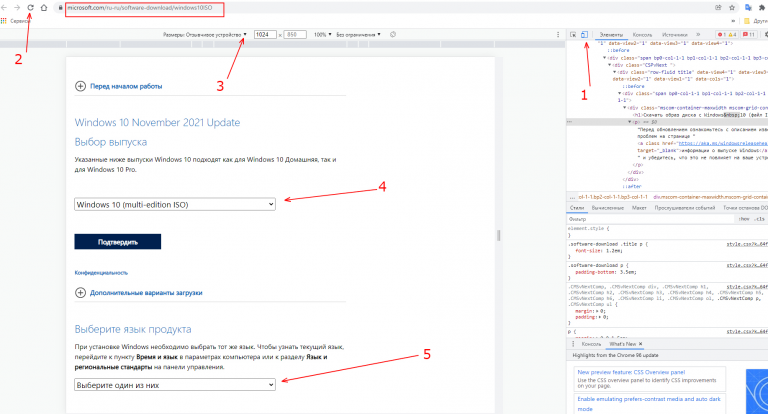The height and width of the screenshot is (414, 768).
Task: Activate the inspect element picker icon
Action: click(x=573, y=34)
